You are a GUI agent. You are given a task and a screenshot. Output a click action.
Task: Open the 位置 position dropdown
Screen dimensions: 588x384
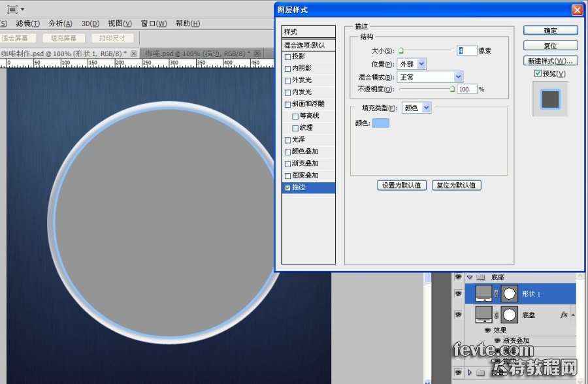pyautogui.click(x=412, y=64)
